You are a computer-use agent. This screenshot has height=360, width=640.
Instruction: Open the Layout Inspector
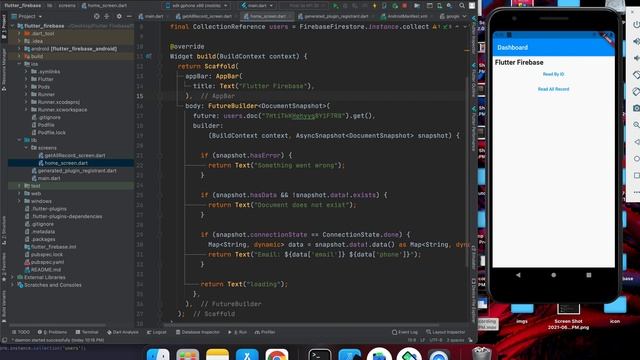coord(446,332)
